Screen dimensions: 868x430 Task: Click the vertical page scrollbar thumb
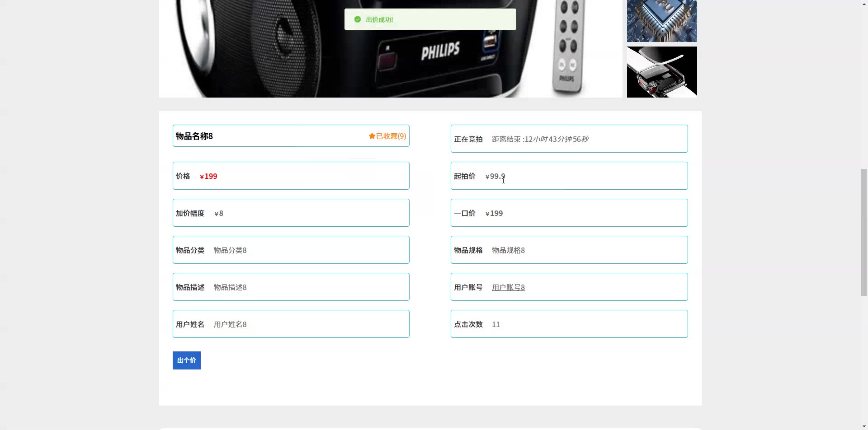coord(864,233)
